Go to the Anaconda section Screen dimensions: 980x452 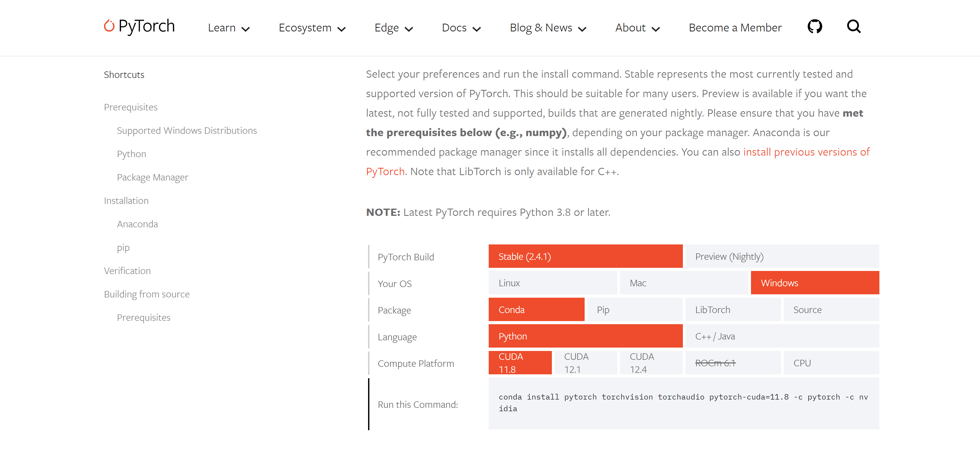click(137, 224)
